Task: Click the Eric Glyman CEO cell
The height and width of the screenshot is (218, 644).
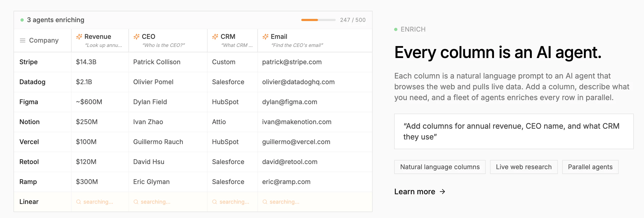Action: pyautogui.click(x=168, y=182)
